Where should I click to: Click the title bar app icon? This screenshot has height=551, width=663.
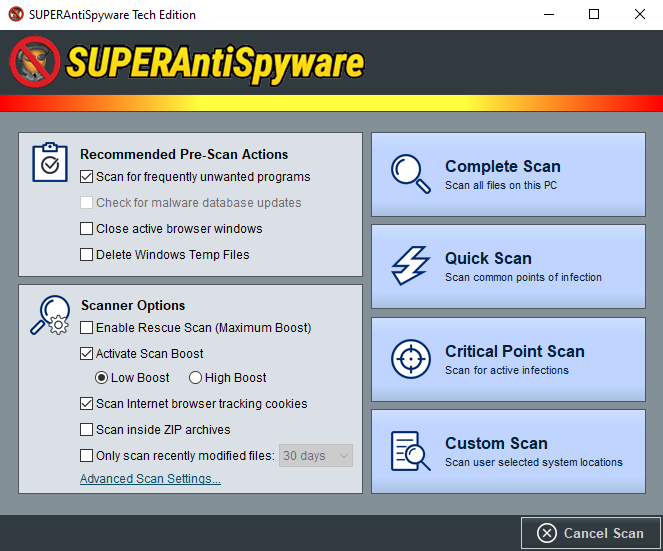pyautogui.click(x=15, y=15)
